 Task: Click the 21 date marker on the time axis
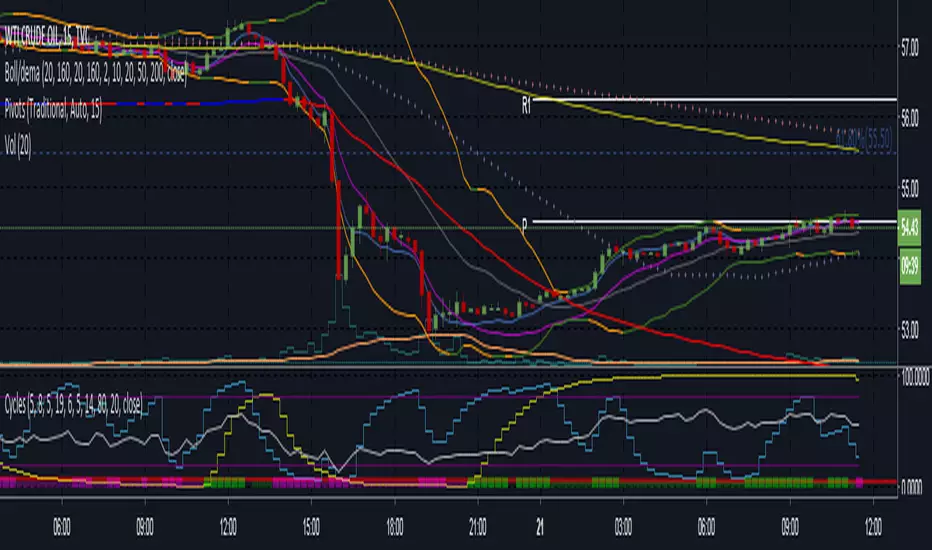(540, 527)
